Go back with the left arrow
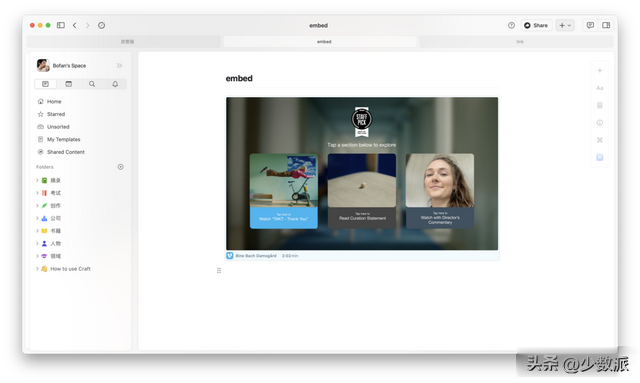 point(75,25)
